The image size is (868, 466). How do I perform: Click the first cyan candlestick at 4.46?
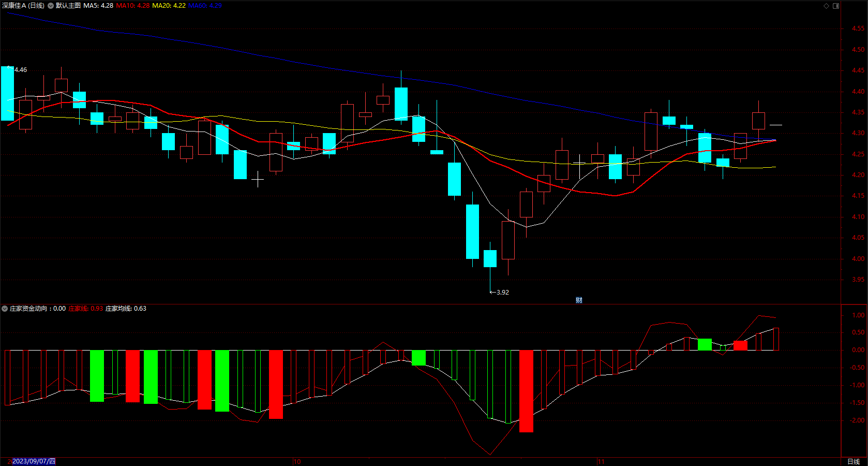pyautogui.click(x=7, y=93)
